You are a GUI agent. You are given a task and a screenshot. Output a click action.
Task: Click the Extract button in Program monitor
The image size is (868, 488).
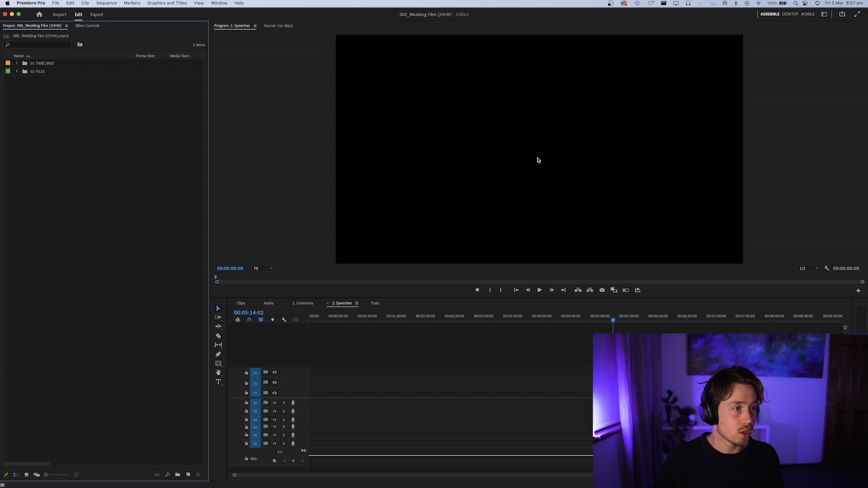(x=590, y=290)
